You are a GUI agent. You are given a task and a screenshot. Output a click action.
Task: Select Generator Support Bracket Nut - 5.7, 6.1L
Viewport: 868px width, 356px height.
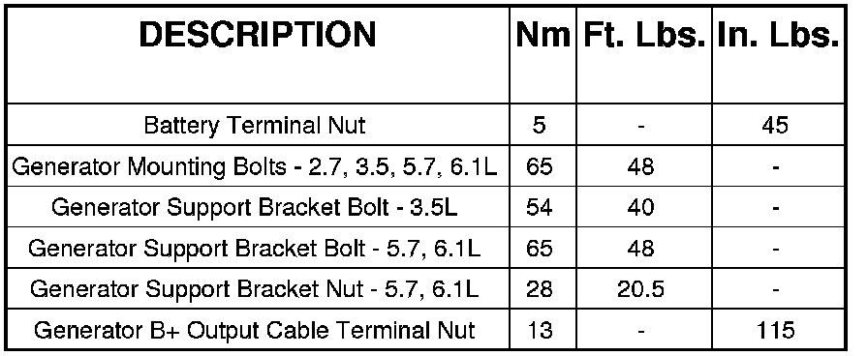(x=255, y=288)
